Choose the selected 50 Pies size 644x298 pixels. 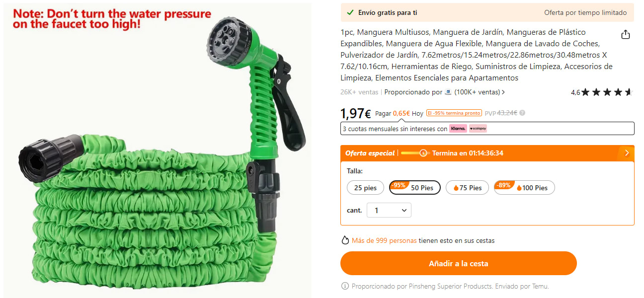(415, 188)
